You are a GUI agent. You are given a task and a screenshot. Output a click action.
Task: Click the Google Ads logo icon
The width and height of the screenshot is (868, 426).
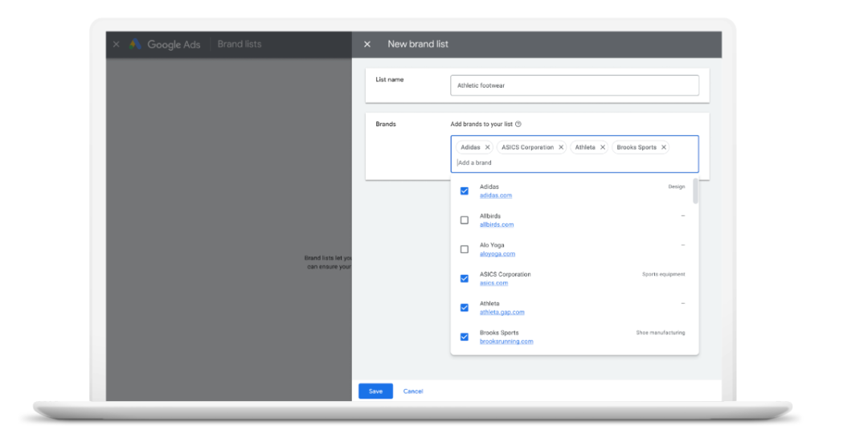(135, 44)
